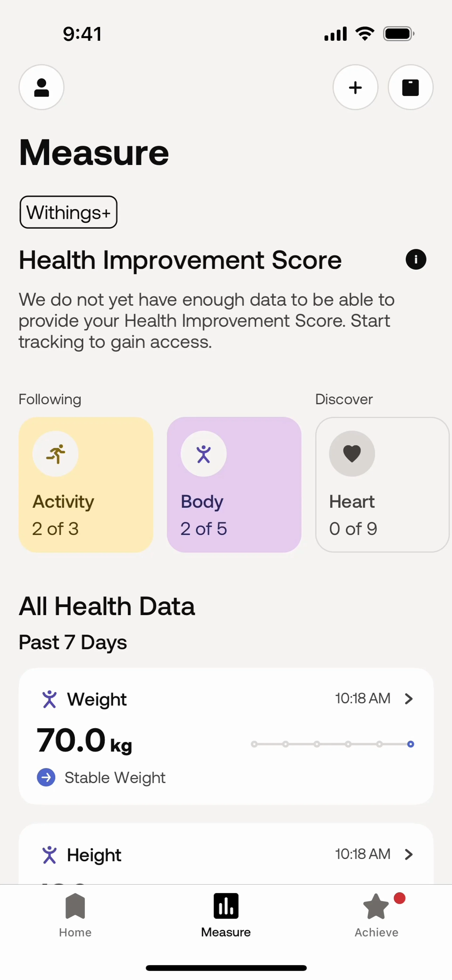Image resolution: width=452 pixels, height=980 pixels.
Task: Tap latest blue point on weight trend
Action: [x=411, y=744]
